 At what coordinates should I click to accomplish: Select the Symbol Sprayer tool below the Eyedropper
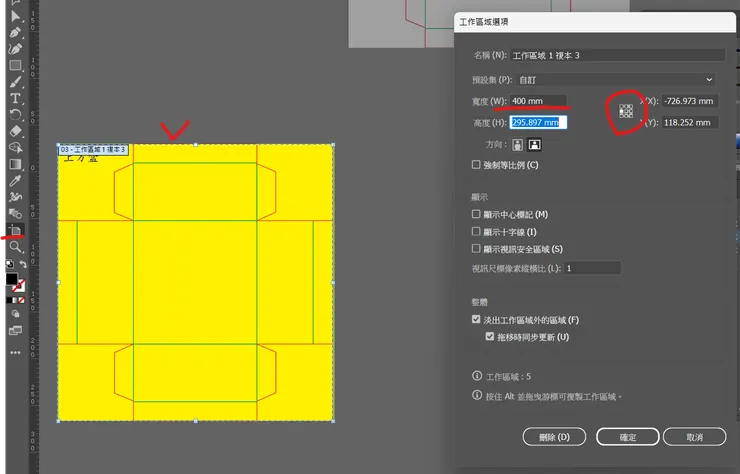[x=15, y=197]
